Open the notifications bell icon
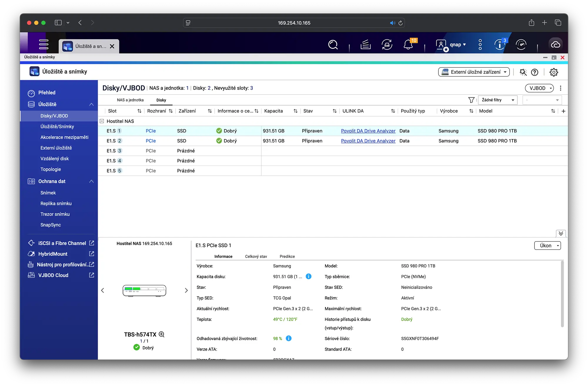 (408, 45)
